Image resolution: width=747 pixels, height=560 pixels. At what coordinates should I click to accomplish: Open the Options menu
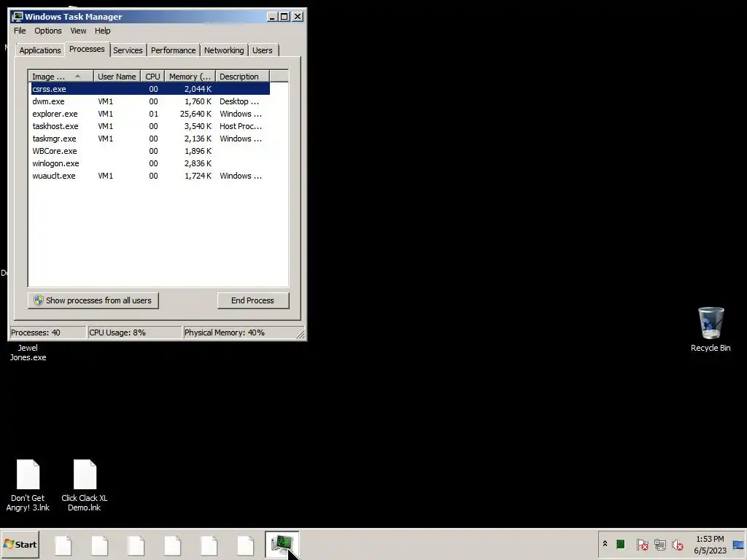click(47, 31)
